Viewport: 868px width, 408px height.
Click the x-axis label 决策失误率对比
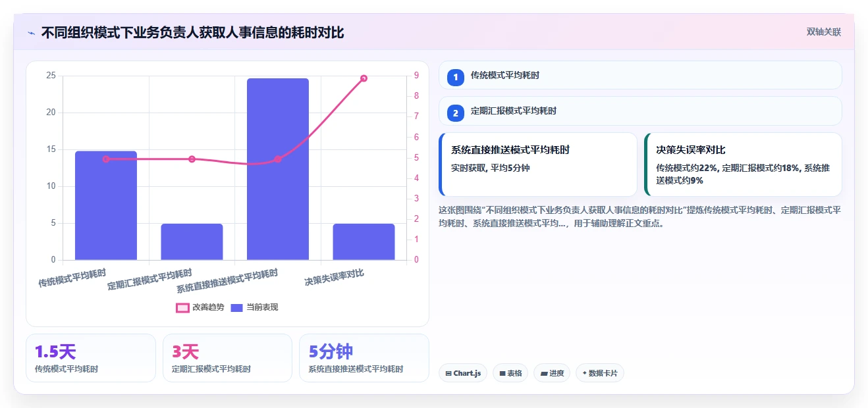tap(334, 278)
